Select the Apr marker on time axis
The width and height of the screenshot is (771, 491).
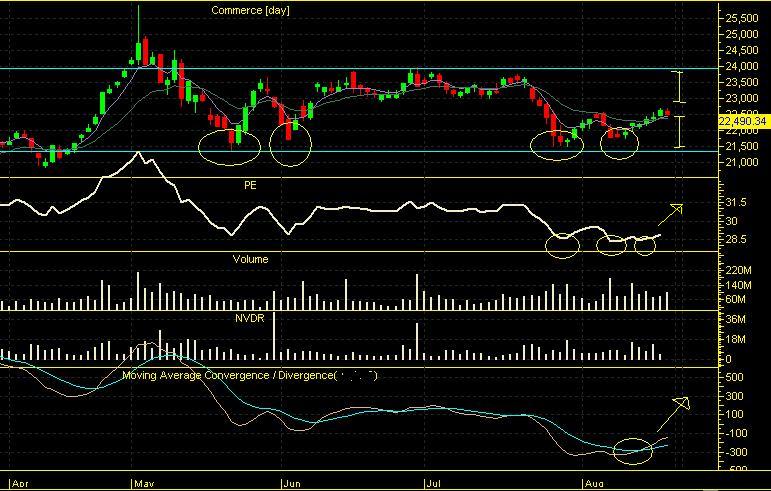click(x=17, y=480)
